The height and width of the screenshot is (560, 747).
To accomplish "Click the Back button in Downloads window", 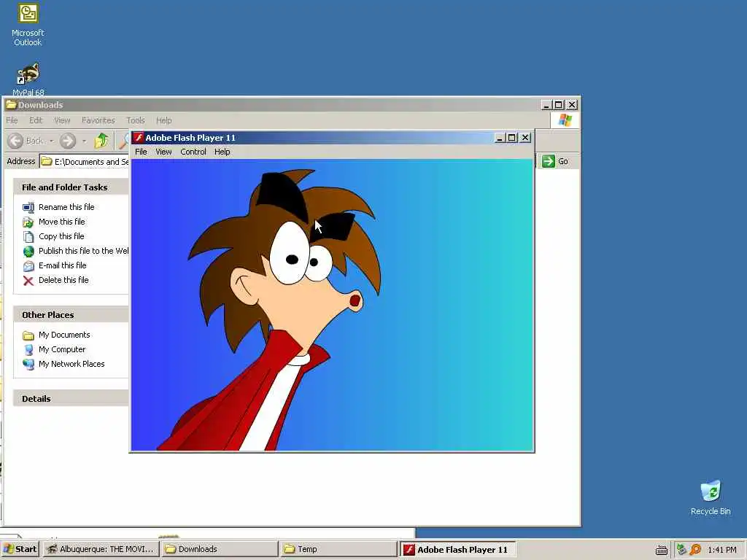I will click(26, 141).
